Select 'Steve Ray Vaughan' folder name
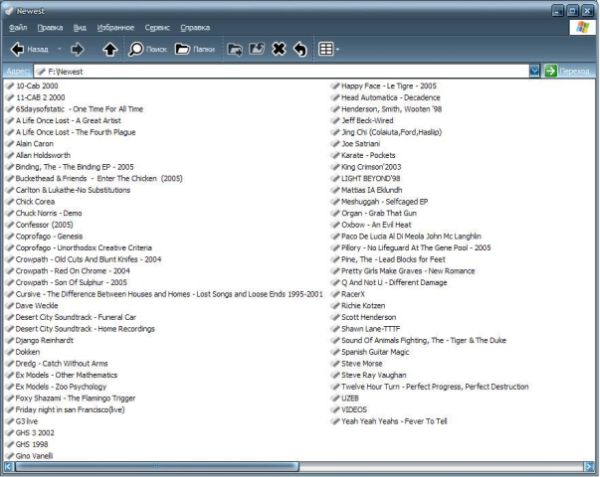 coord(374,375)
